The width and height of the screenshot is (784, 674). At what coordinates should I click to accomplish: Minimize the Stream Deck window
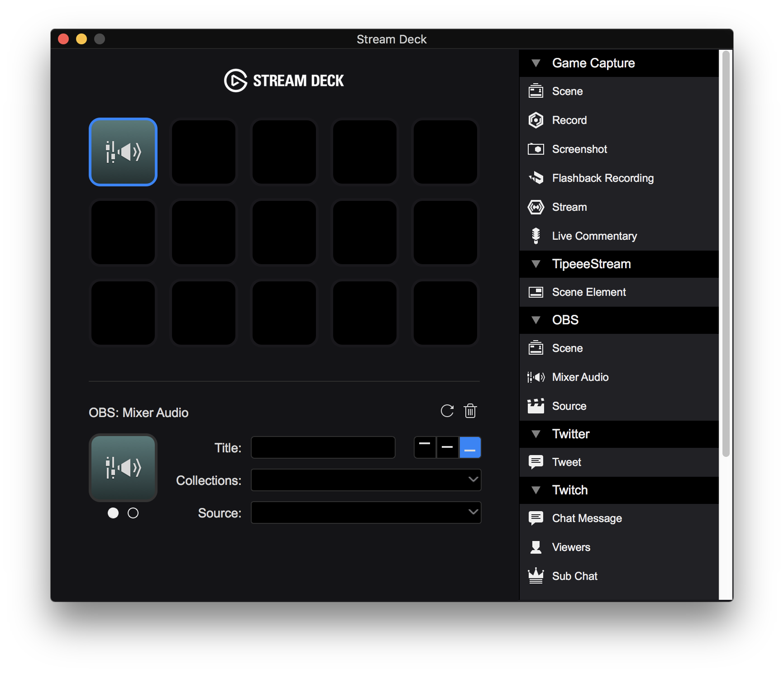click(x=81, y=39)
